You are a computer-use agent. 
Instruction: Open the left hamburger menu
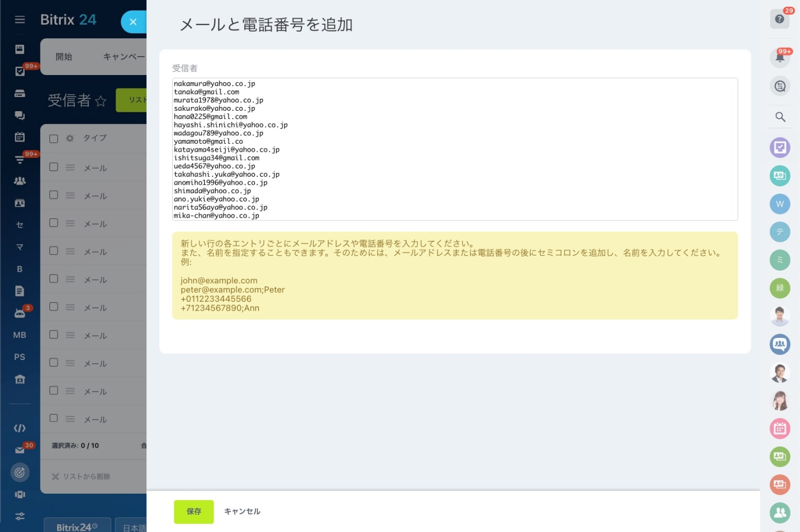click(20, 20)
